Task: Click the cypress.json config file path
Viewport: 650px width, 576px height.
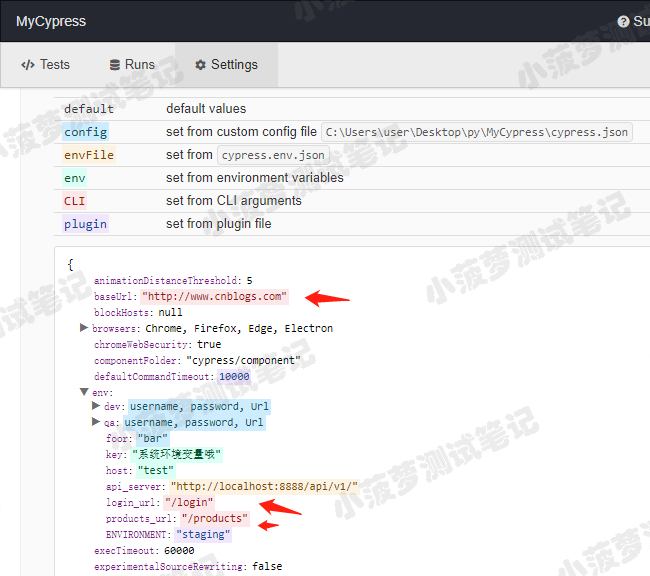Action: [477, 132]
